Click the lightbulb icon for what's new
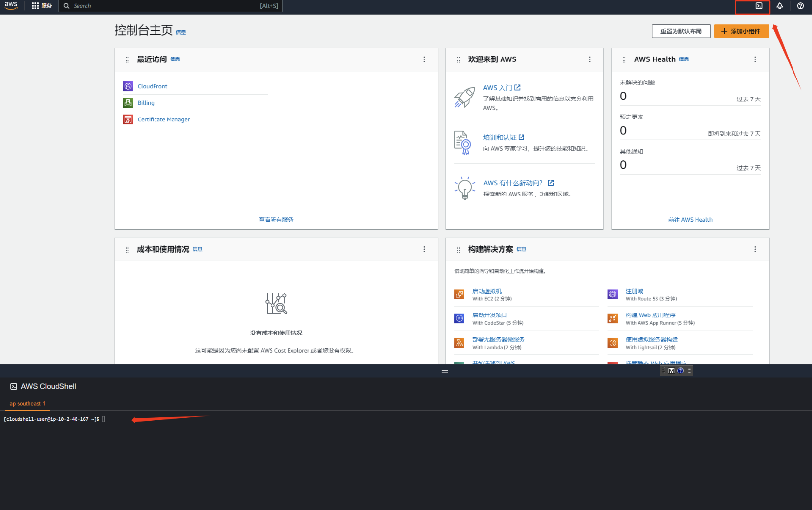Viewport: 812px width, 510px height. coord(464,188)
